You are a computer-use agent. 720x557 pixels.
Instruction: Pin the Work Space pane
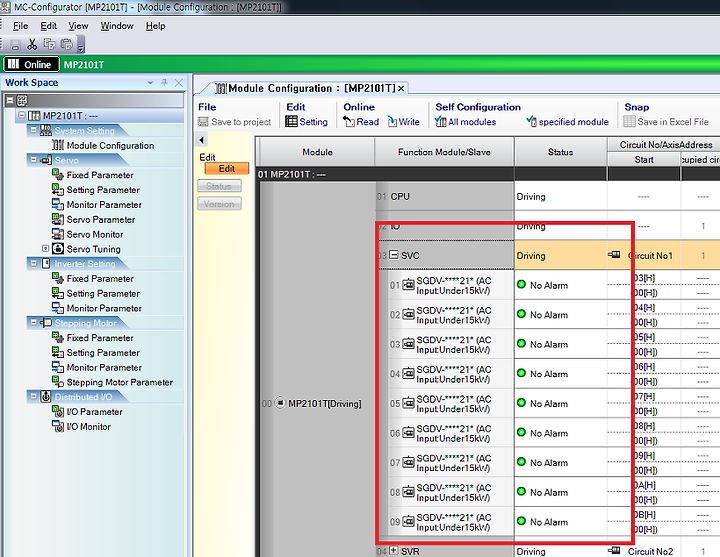click(x=164, y=82)
